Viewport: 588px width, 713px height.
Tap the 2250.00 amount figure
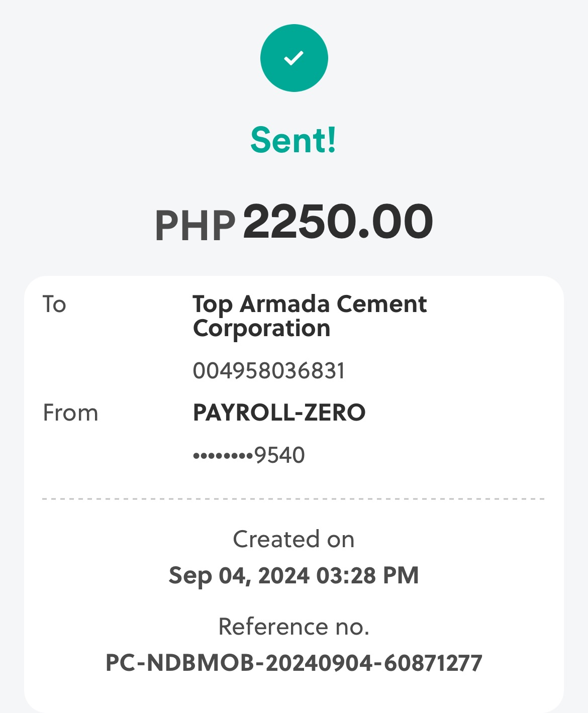(338, 222)
